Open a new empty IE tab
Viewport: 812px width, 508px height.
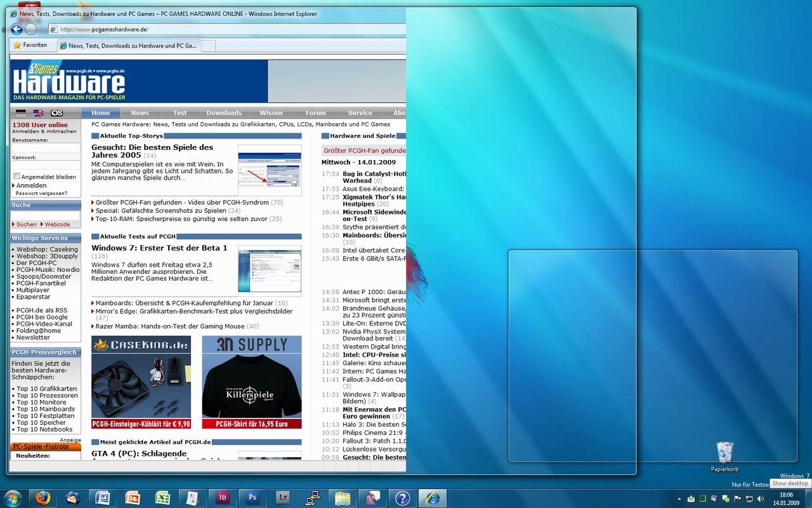(x=208, y=46)
